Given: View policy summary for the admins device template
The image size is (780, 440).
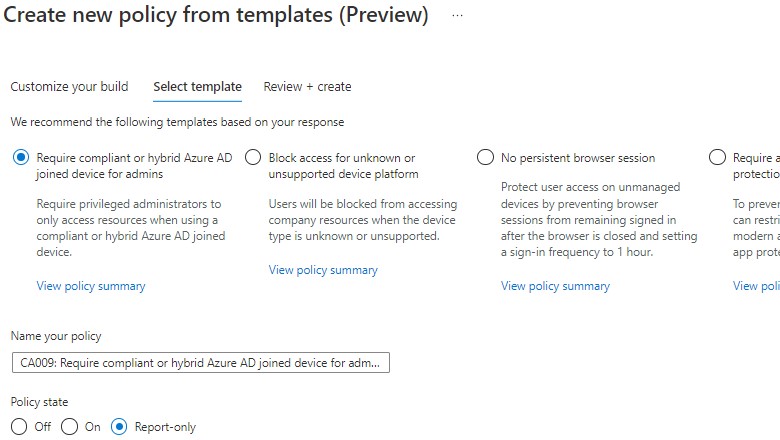Looking at the screenshot, I should tap(91, 286).
